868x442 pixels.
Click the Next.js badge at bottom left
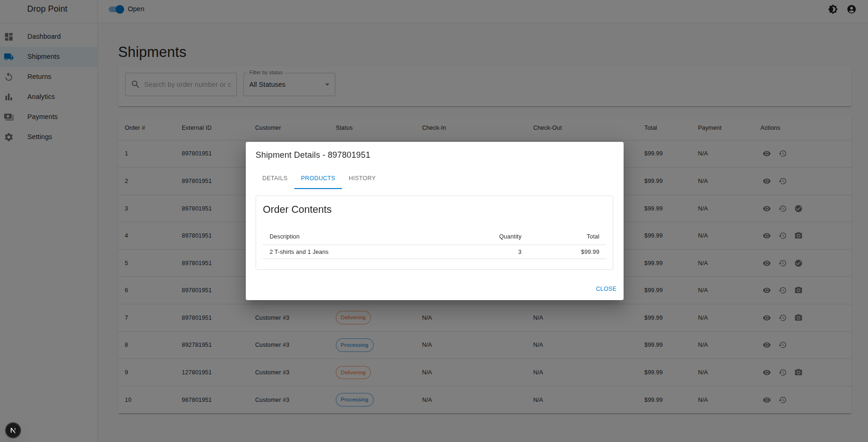13,430
